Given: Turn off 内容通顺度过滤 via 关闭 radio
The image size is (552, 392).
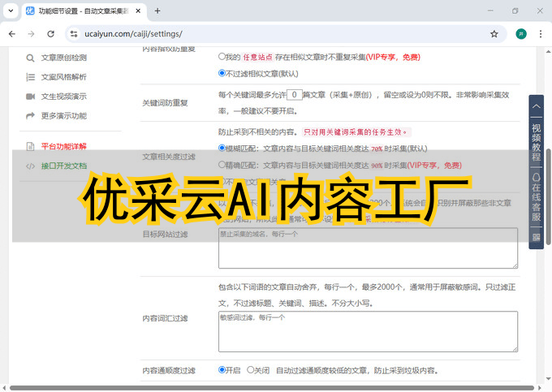Looking at the screenshot, I should tap(250, 370).
